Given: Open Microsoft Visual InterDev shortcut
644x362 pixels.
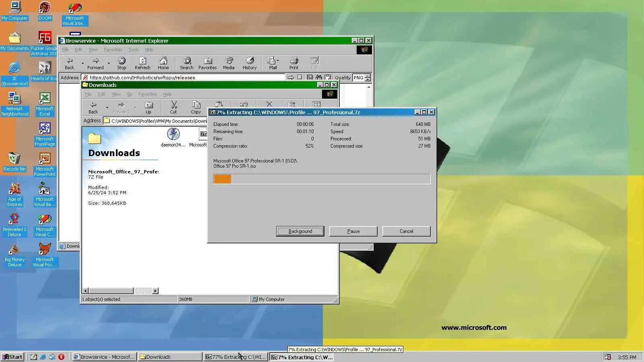Looking at the screenshot, I should click(x=75, y=14).
